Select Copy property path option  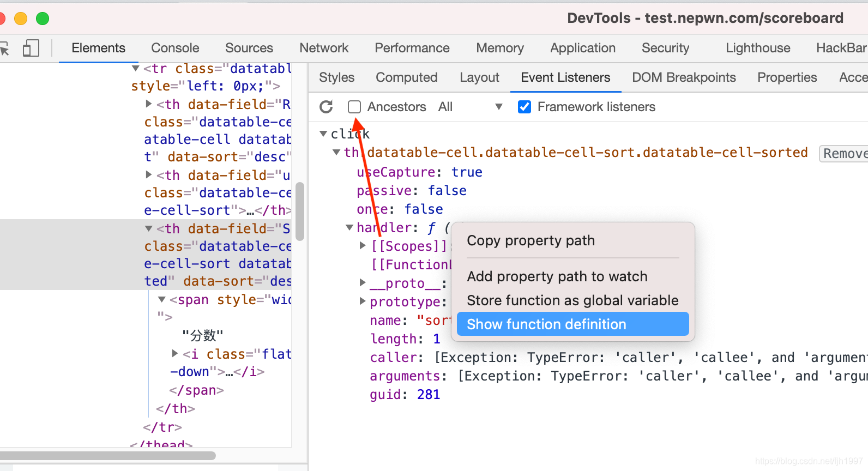[531, 240]
